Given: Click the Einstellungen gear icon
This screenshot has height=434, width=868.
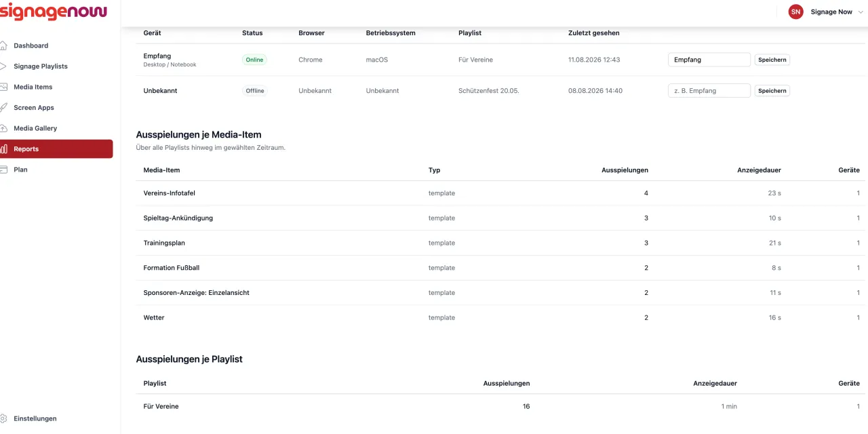Looking at the screenshot, I should 3,418.
